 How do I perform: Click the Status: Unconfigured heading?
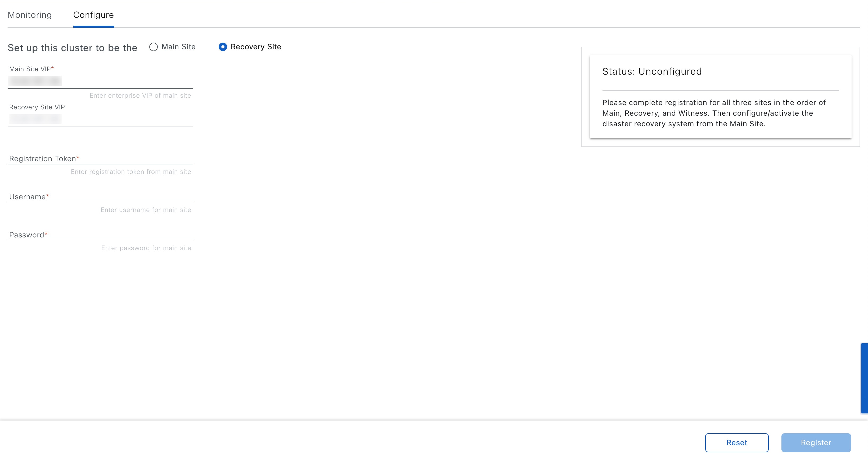click(652, 71)
